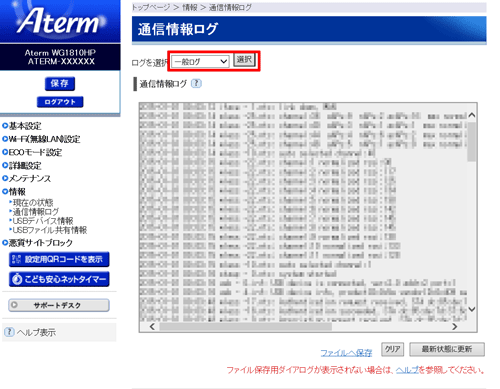Click the ヘルプ link in red notice
Screen dimensions: 500x389
[x=407, y=370]
